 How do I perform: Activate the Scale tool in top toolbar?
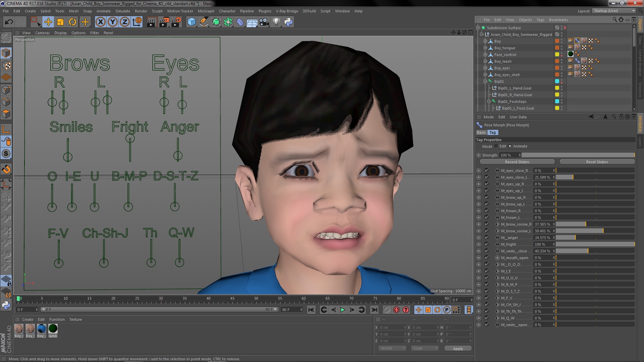(60, 22)
